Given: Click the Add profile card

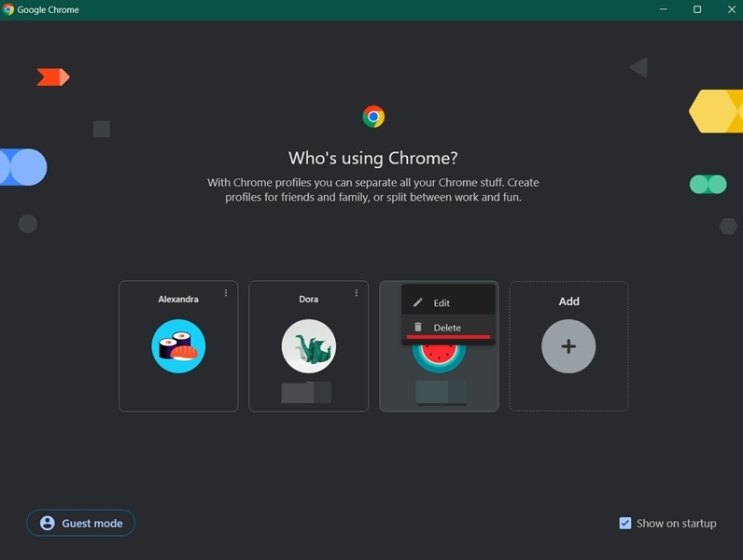Looking at the screenshot, I should pos(568,346).
